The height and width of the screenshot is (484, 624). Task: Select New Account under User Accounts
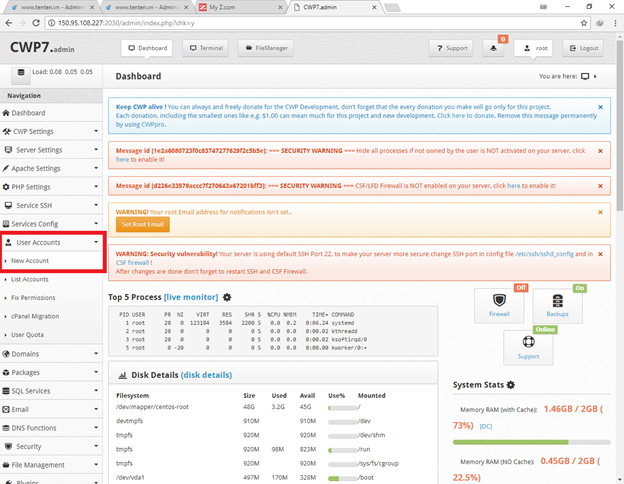pos(30,261)
